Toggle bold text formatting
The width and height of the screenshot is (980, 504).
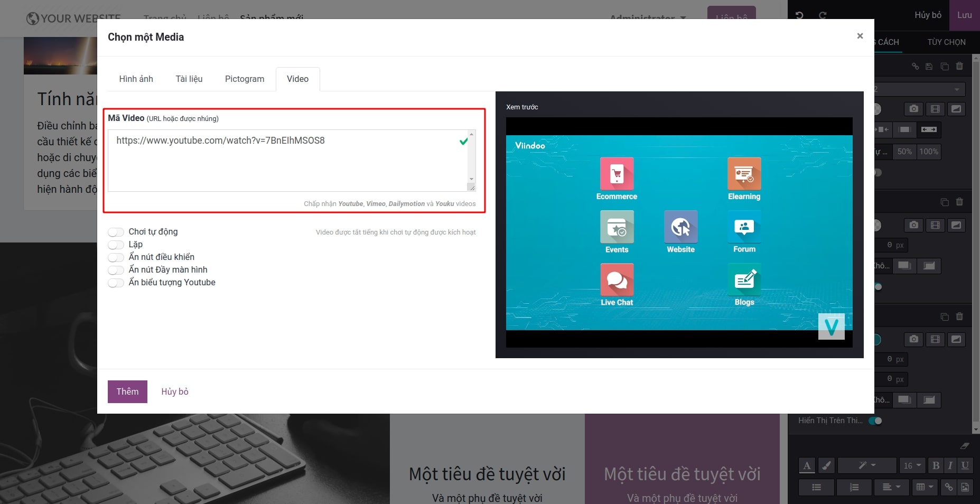(936, 465)
